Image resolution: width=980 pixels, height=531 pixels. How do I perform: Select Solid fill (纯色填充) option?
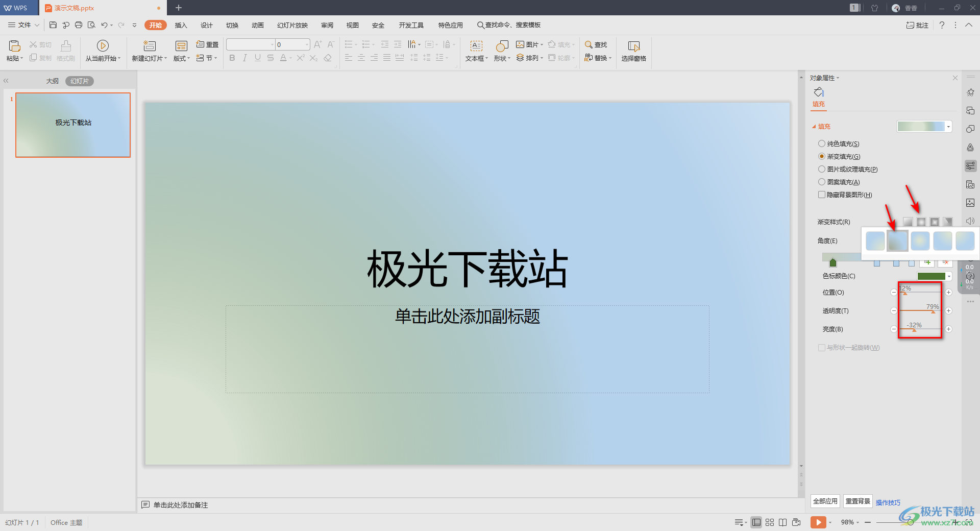[x=839, y=144]
